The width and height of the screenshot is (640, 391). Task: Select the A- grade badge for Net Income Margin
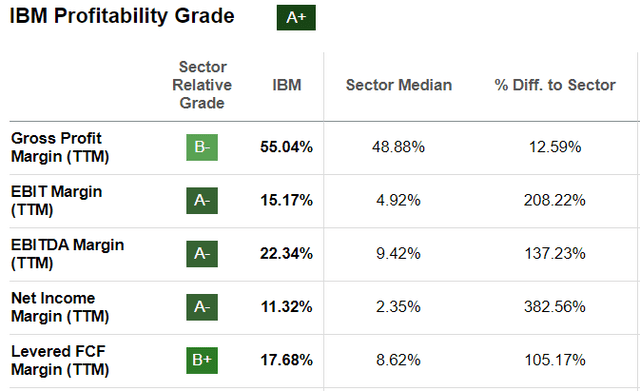coord(202,307)
